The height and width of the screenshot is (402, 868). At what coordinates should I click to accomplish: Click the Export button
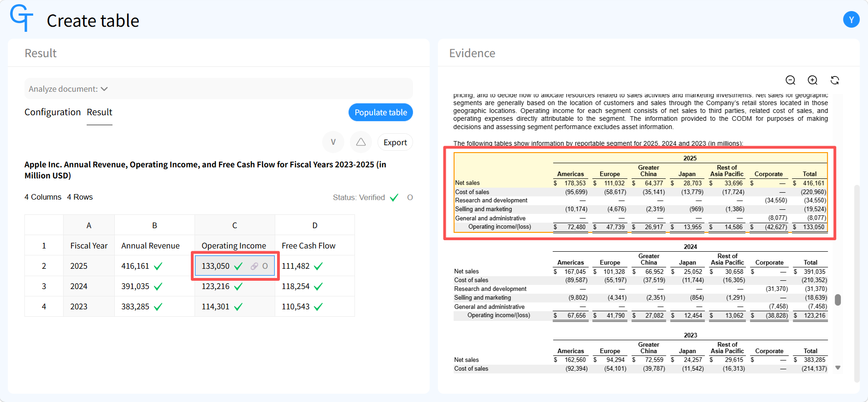point(395,142)
